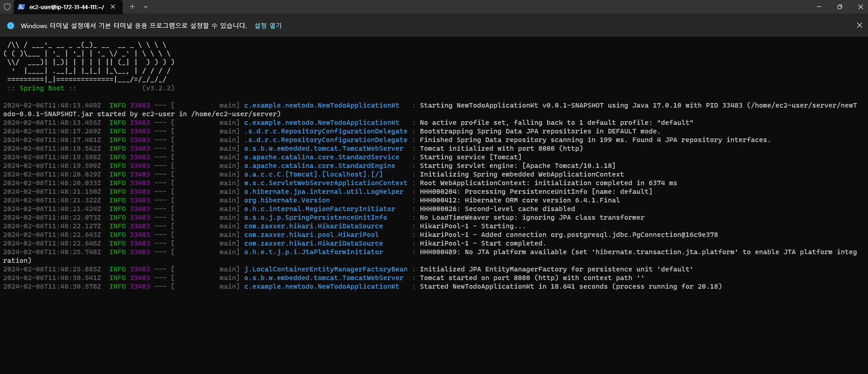Click 'HHH000412: Hibernate ORM core version 6.4.1.Final'
The image size is (868, 374).
pos(520,200)
